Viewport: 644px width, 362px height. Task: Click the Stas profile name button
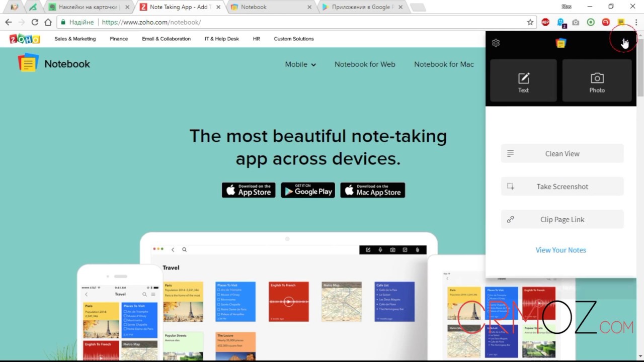566,7
